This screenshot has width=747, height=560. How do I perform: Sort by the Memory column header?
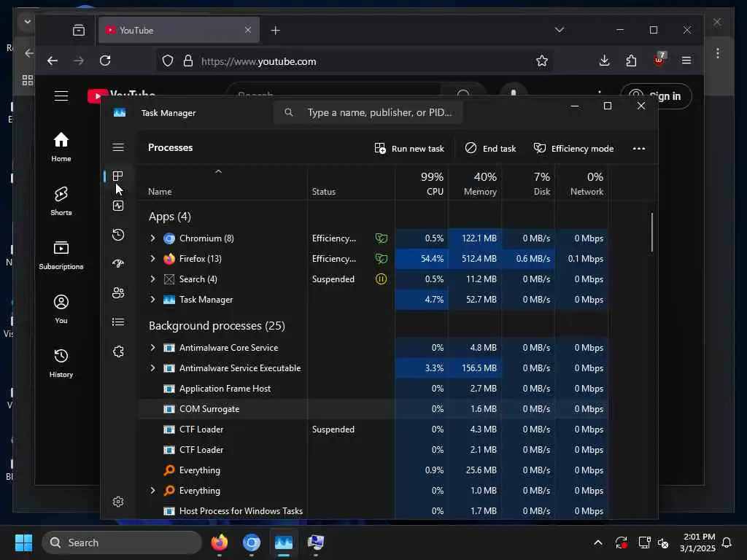[474, 183]
